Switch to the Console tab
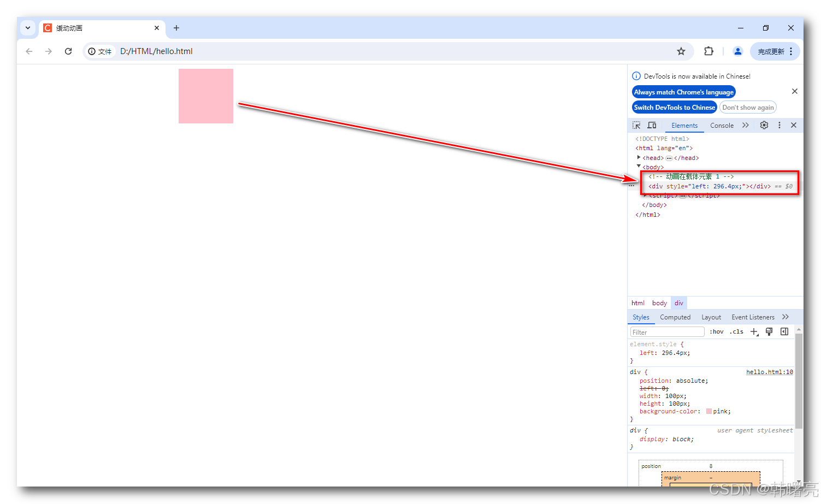 click(x=722, y=126)
